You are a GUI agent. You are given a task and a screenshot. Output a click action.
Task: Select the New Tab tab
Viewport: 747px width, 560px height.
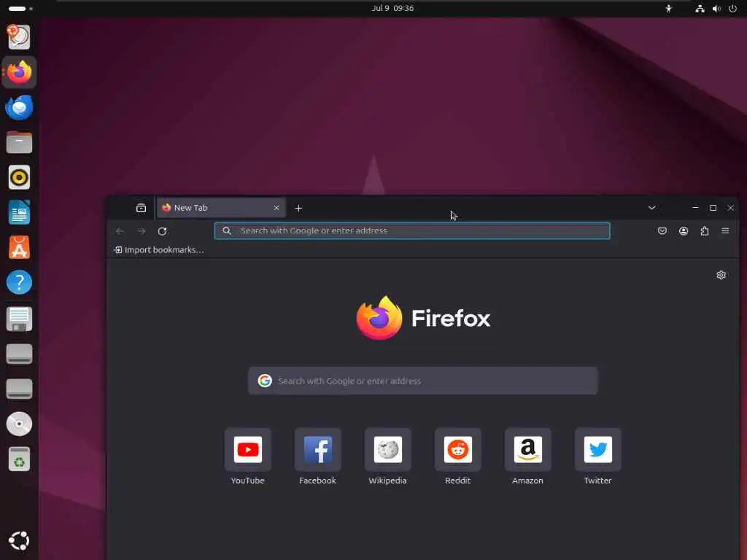[x=221, y=208]
